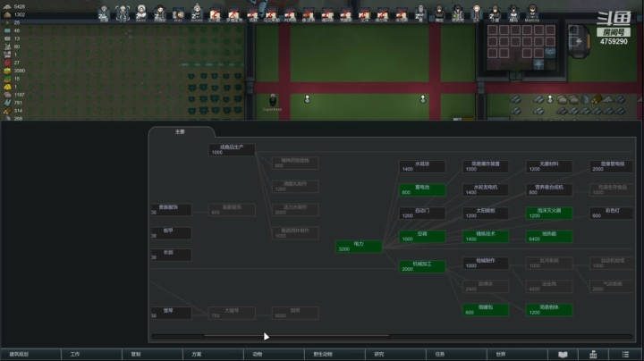This screenshot has height=361, width=644.
Task: Select the 钢琴 4000 research node
Action: (295, 313)
